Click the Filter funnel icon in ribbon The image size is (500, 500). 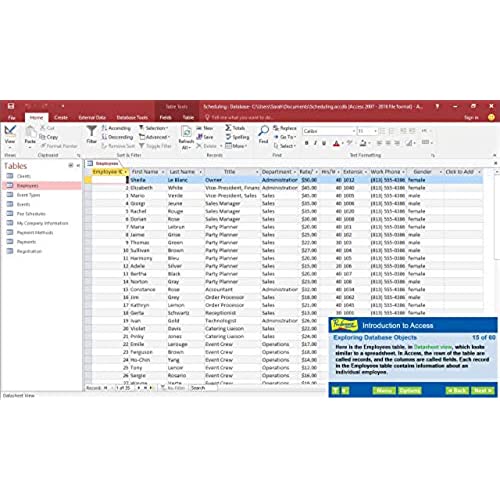coord(91,131)
